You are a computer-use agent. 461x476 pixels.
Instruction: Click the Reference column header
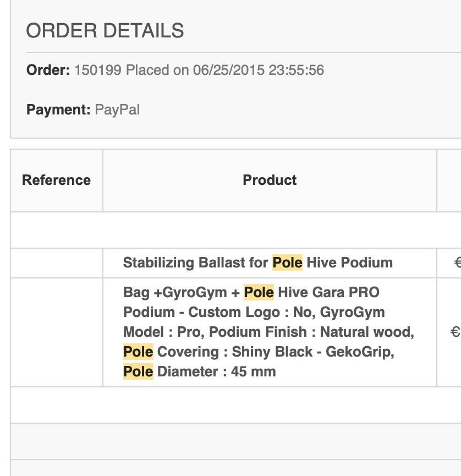pos(56,180)
